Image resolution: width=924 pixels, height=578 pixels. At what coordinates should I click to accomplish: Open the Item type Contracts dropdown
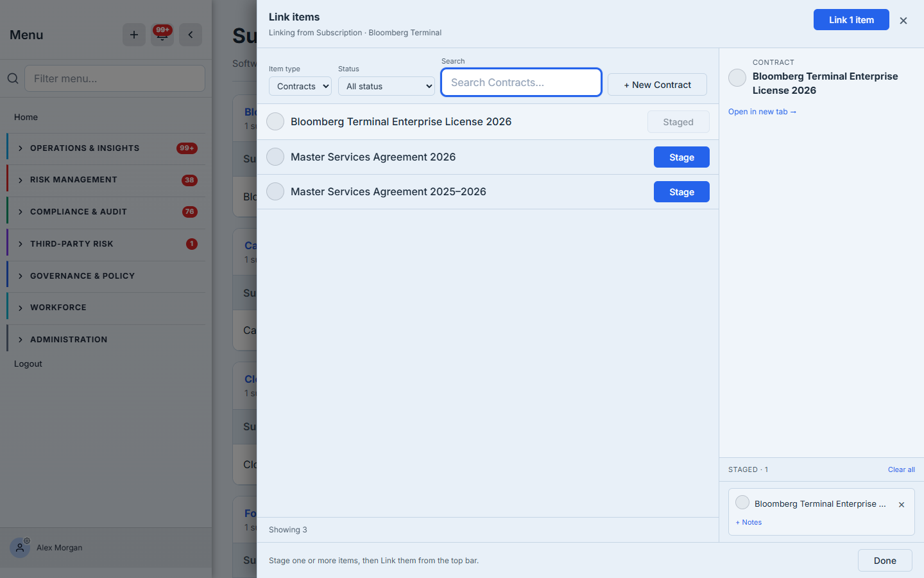300,86
